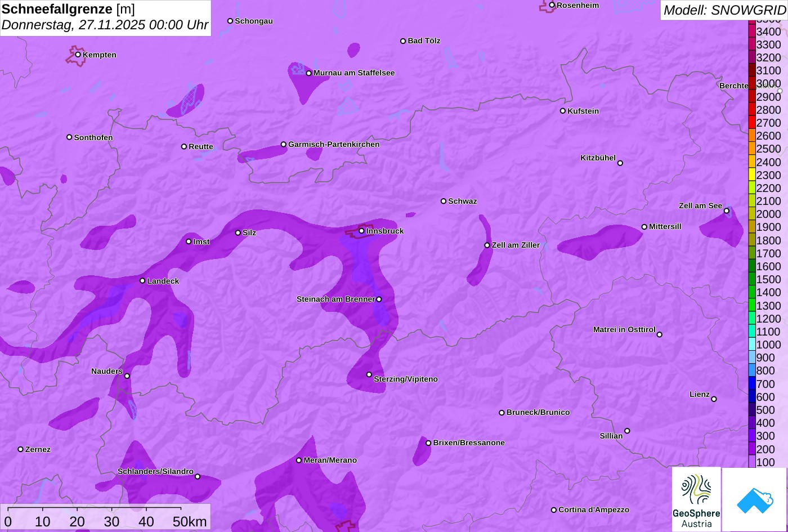Pick the Cortina d'Ampezzo marker dot
Image resolution: width=788 pixels, height=532 pixels.
click(553, 510)
